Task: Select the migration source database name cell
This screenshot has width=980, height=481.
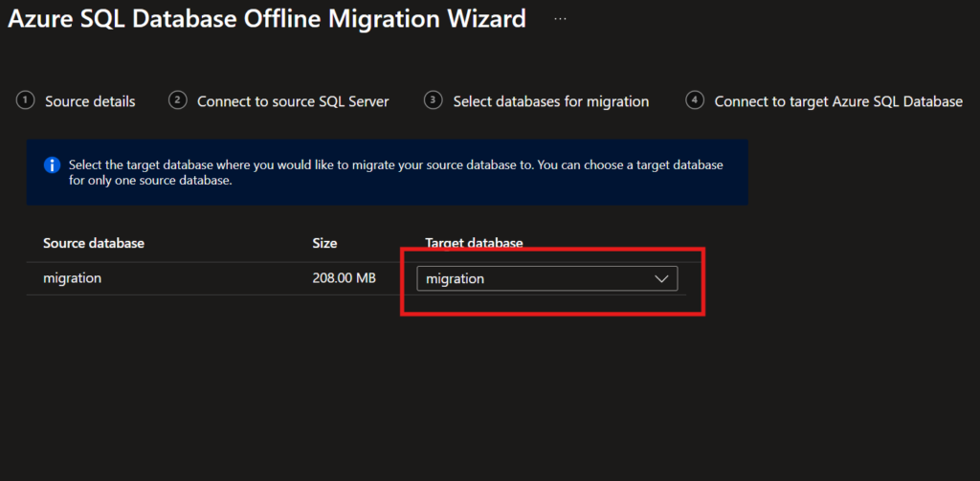Action: pos(73,278)
